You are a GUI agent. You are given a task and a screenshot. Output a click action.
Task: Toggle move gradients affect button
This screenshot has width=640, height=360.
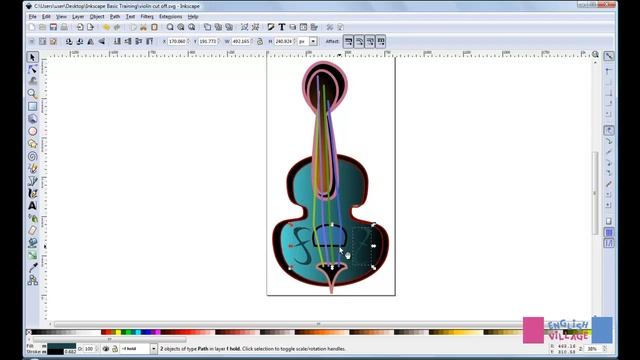click(x=370, y=42)
